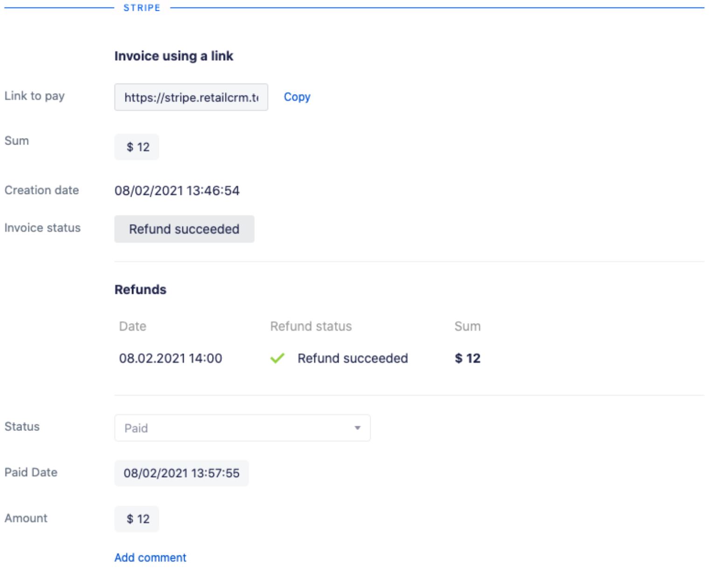
Task: Open the Status dropdown showing Paid
Action: pyautogui.click(x=242, y=428)
